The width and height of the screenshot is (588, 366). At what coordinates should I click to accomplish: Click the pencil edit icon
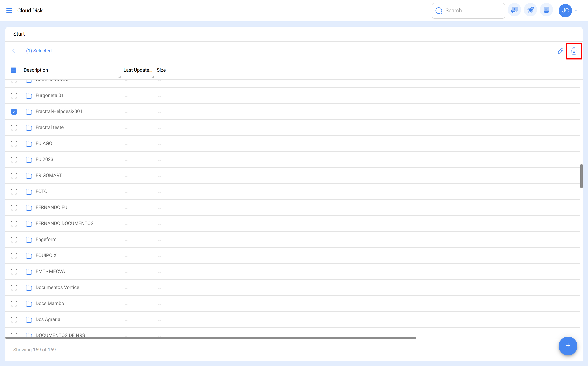560,51
